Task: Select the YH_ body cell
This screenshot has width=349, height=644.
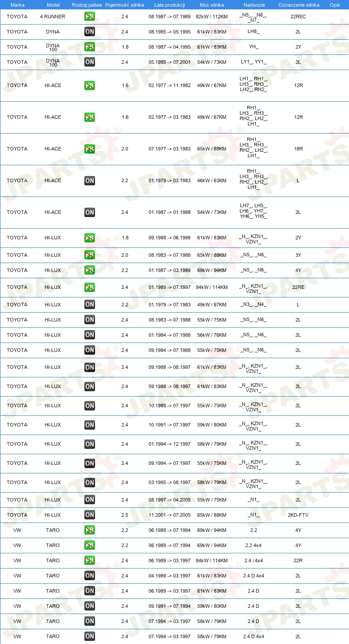Action: 253,47
